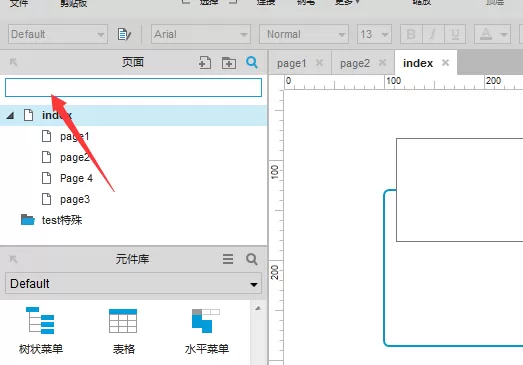This screenshot has height=365, width=523.
Task: Open the Default library dropdown
Action: (133, 284)
